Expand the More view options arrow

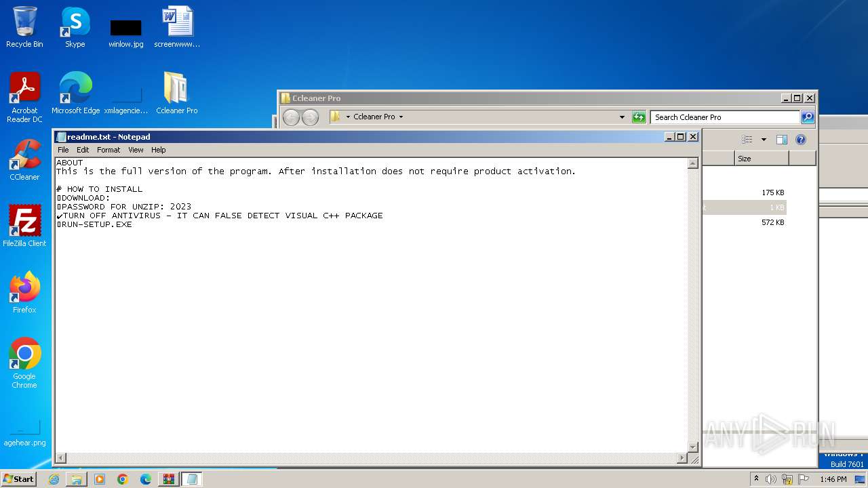click(764, 140)
